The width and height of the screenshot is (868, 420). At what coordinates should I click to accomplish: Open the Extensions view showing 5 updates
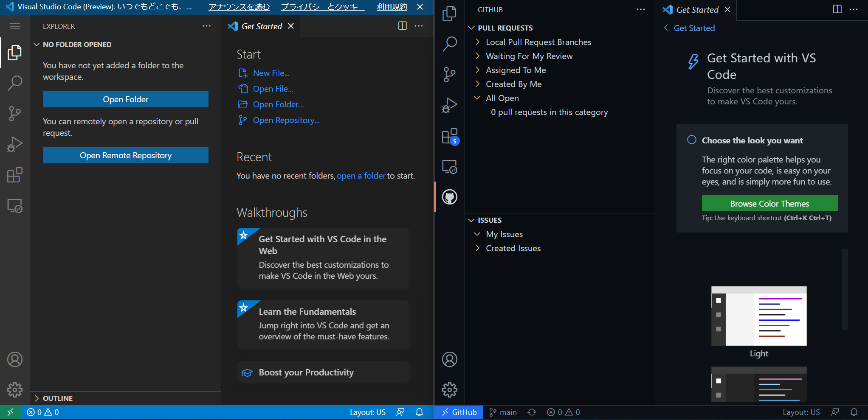pos(450,136)
